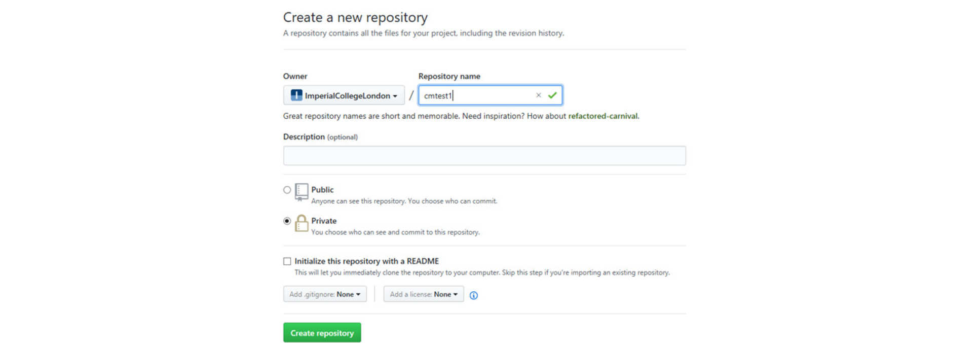Click the "Initialize this repository with a README" label

(366, 261)
